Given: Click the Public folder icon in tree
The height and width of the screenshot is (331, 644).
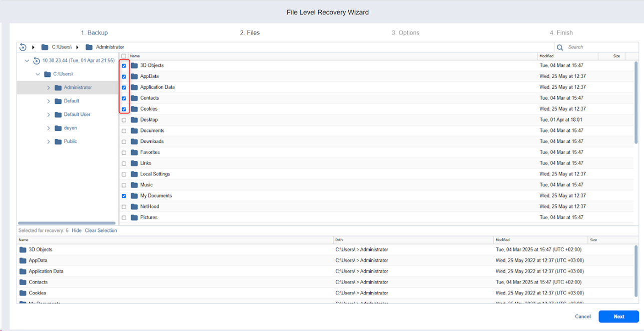Looking at the screenshot, I should 58,141.
